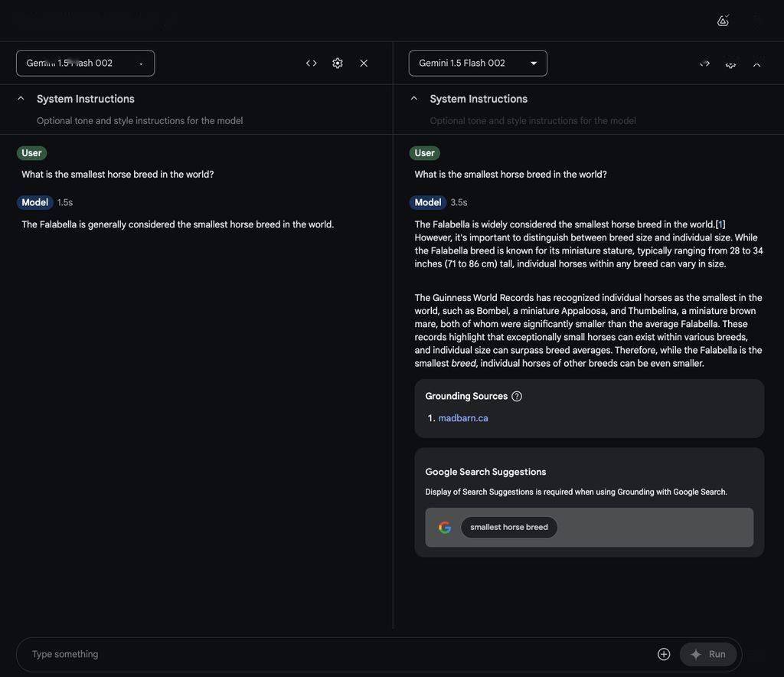The width and height of the screenshot is (784, 677).
Task: Open the left panel's run settings gear
Action: tap(338, 63)
